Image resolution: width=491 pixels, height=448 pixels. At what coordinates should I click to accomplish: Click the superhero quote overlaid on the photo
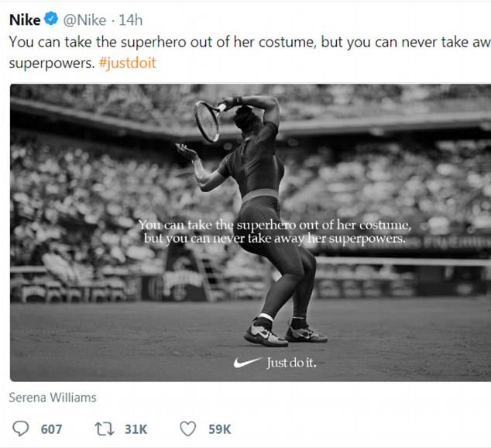click(x=275, y=232)
